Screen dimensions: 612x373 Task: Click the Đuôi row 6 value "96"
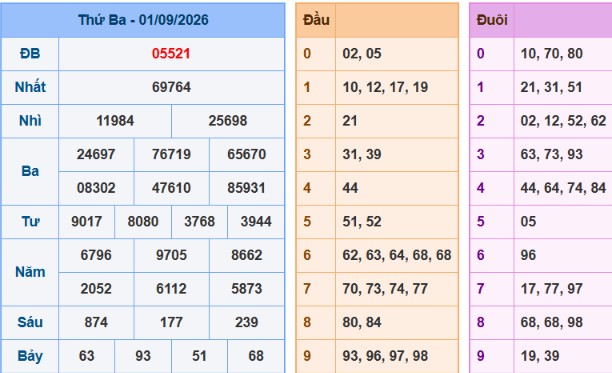(x=528, y=255)
